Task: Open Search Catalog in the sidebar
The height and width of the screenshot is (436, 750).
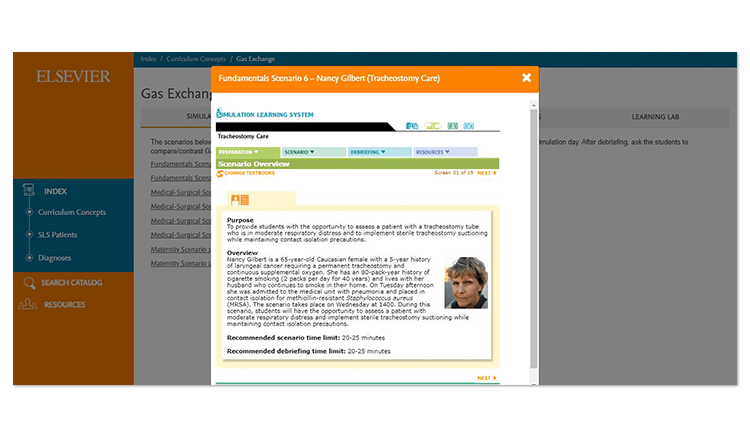Action: pyautogui.click(x=71, y=283)
